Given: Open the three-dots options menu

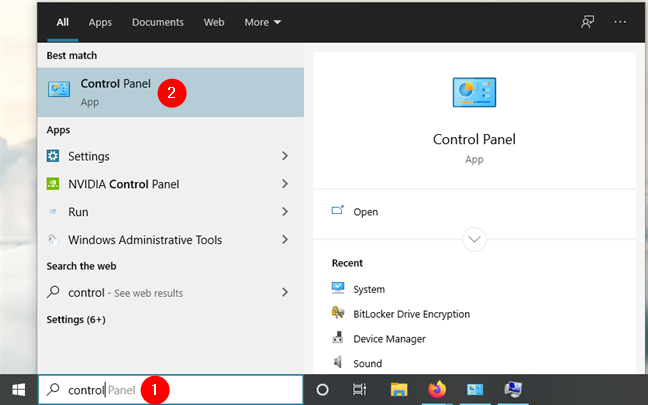Looking at the screenshot, I should tap(620, 21).
